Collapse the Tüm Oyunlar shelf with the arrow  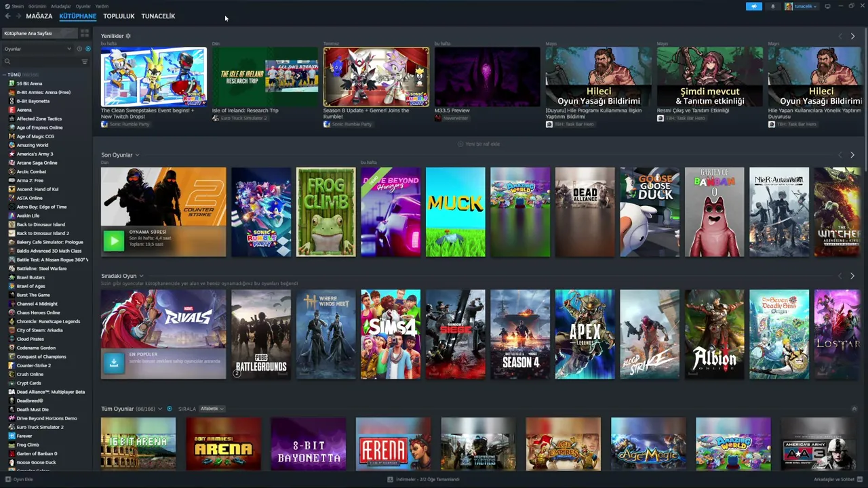coord(854,409)
